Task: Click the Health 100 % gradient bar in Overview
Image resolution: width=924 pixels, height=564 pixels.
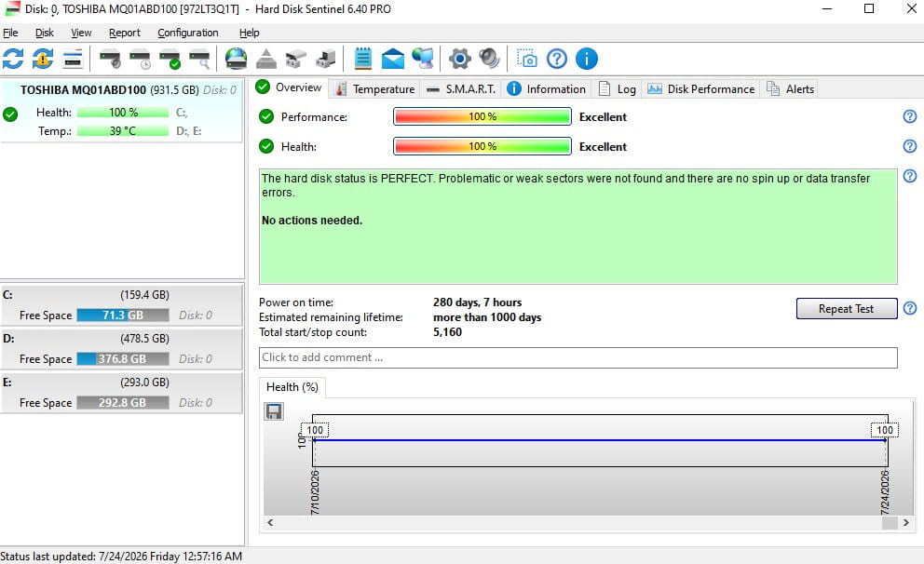Action: click(482, 146)
